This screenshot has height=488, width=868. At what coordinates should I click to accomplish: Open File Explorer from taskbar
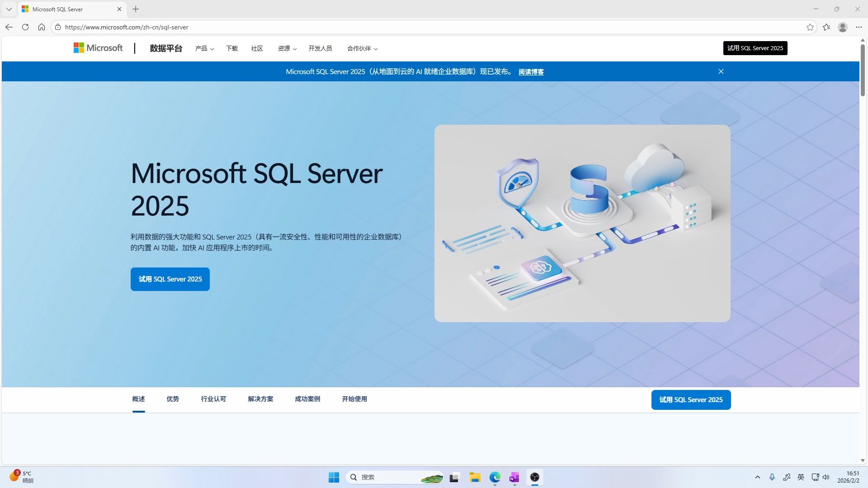coord(475,477)
